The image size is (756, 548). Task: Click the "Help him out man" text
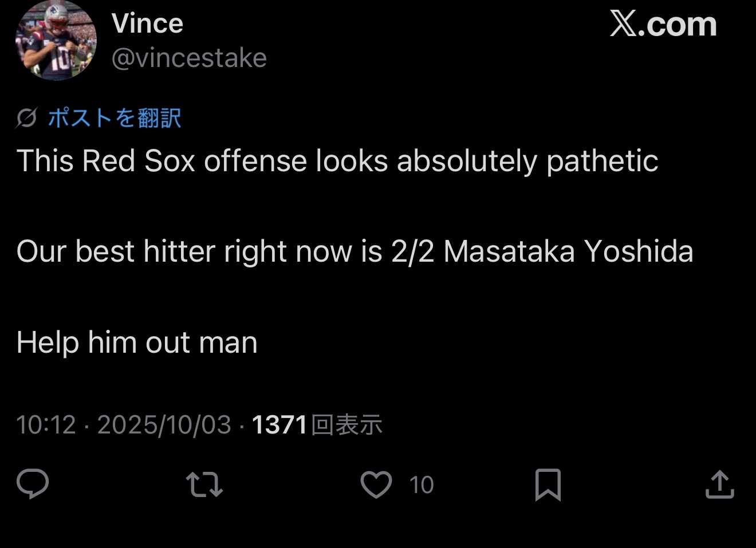pos(137,342)
